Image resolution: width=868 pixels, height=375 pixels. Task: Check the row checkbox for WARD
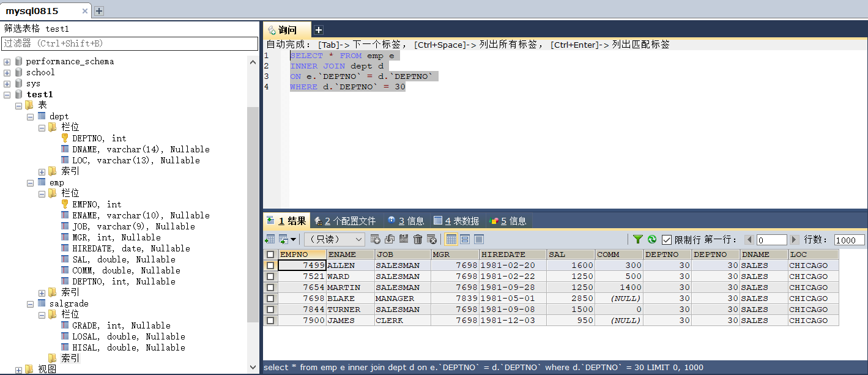coord(270,277)
